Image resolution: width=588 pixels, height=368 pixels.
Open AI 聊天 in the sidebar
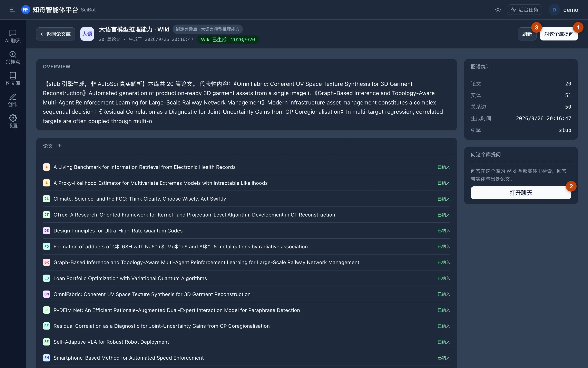[x=13, y=37]
